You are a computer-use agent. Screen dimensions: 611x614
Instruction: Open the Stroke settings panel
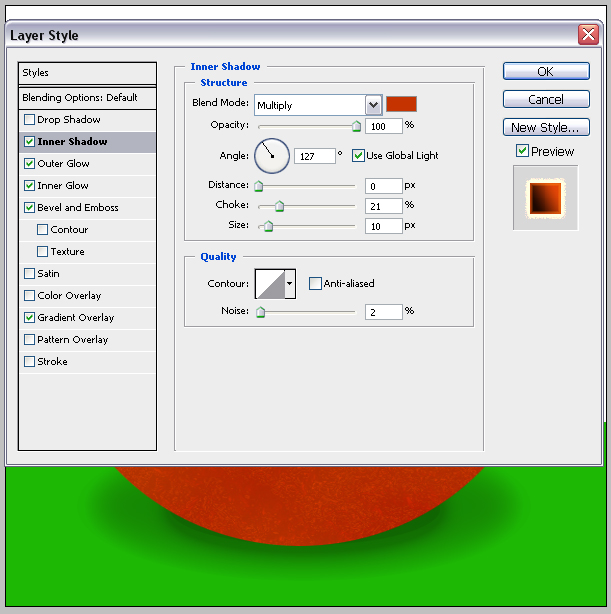(x=52, y=361)
